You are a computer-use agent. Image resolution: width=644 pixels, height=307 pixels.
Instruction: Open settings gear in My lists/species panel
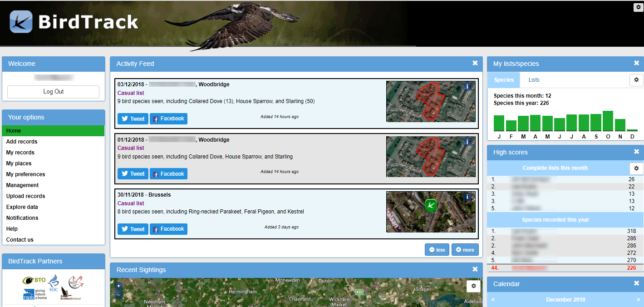coord(636,80)
